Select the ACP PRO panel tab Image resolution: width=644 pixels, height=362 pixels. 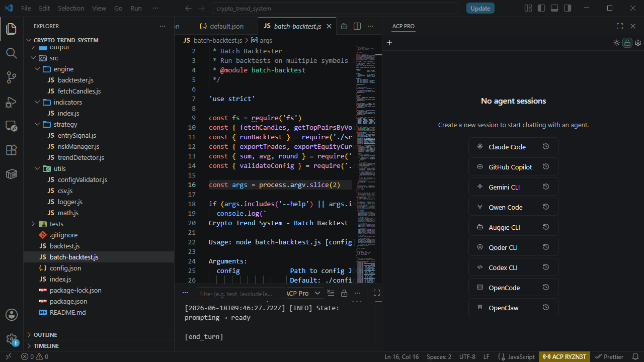pyautogui.click(x=404, y=26)
